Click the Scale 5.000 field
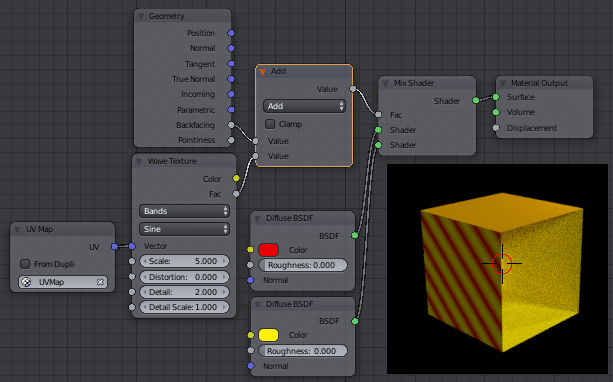The width and height of the screenshot is (613, 382). point(184,261)
